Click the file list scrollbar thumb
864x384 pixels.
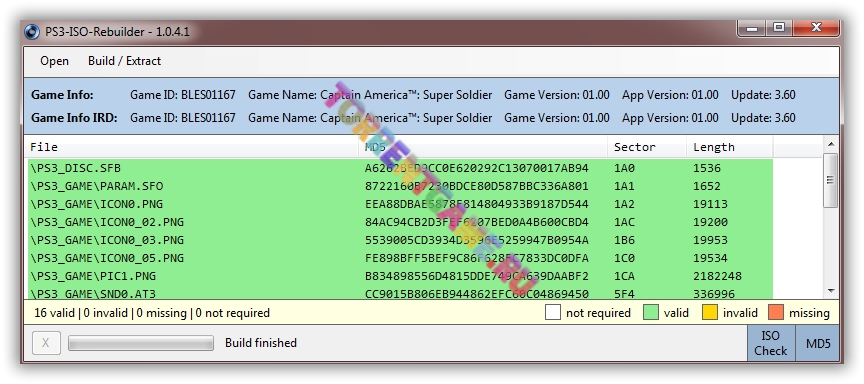pyautogui.click(x=831, y=181)
